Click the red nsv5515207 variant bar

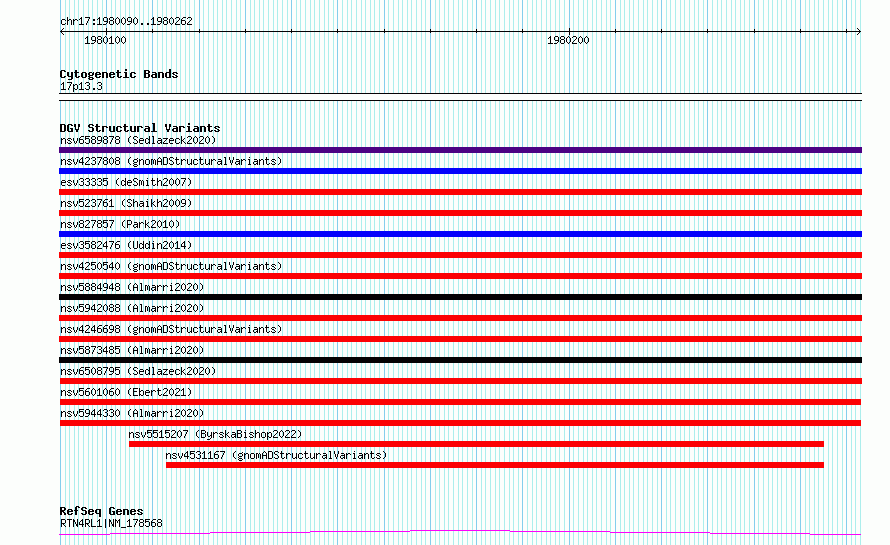click(476, 444)
